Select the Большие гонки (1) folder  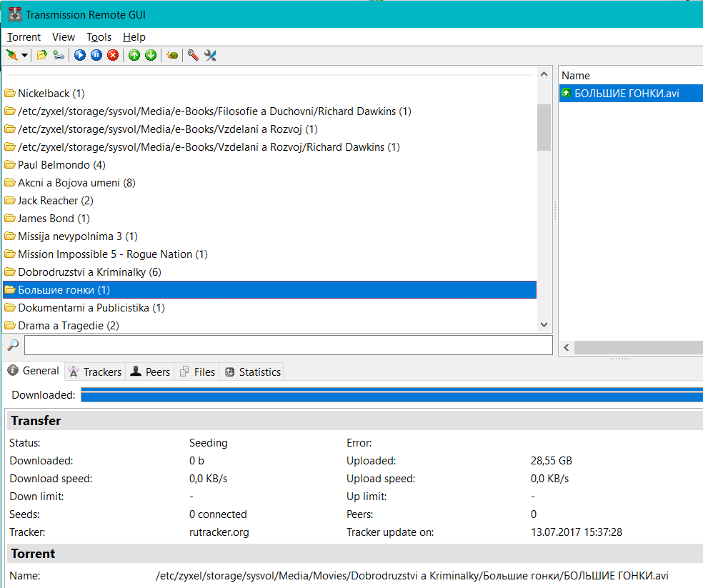click(x=269, y=290)
